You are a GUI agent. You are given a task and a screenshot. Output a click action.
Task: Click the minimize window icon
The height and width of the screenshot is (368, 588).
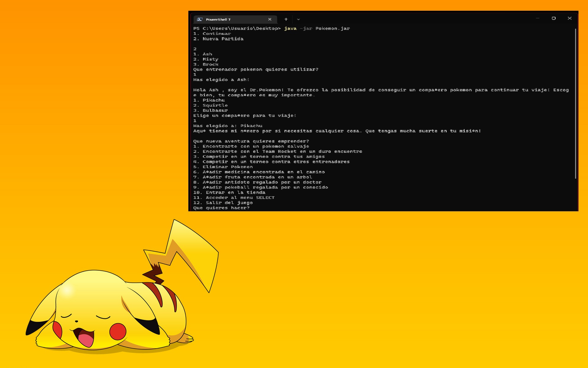point(537,18)
